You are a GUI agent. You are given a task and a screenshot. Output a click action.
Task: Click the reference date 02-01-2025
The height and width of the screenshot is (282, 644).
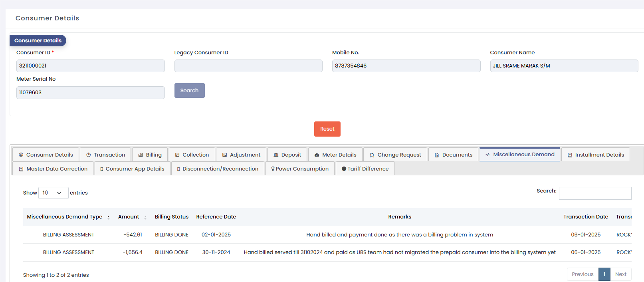(216, 235)
